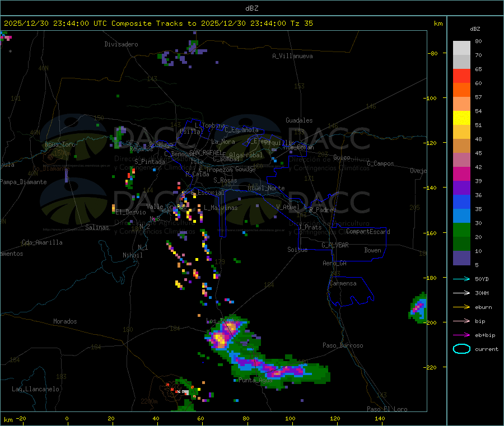Select the pink bip arrow legend symbol
Viewport: 504px width, 426px height.
pyautogui.click(x=461, y=321)
